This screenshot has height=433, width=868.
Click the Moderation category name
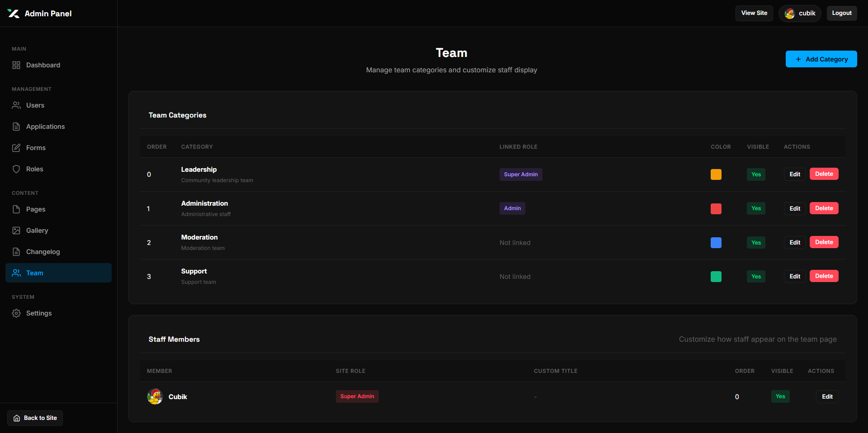pos(199,237)
